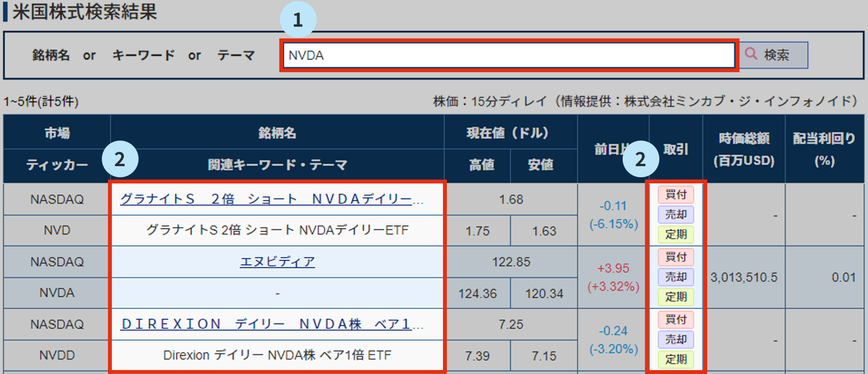Screen dimensions: 868x374
Task: Open the DIREXION デイリー NVDA株 ベア1 link
Action: [272, 324]
